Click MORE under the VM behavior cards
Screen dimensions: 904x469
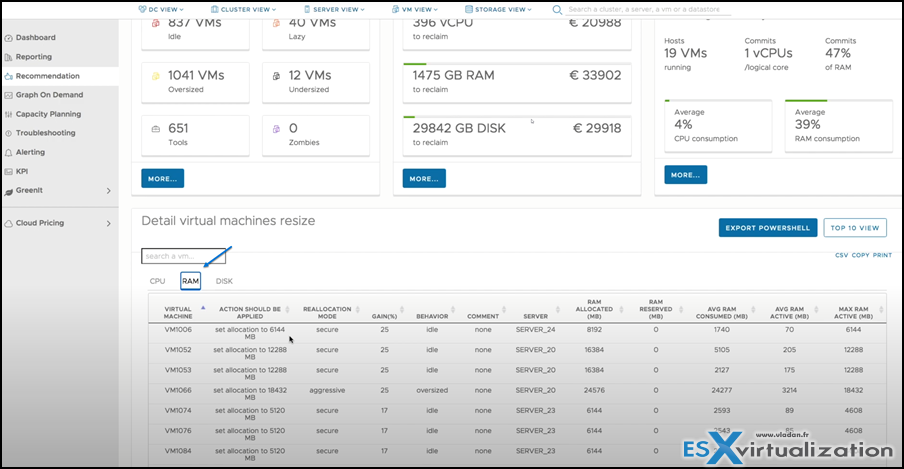coord(163,178)
